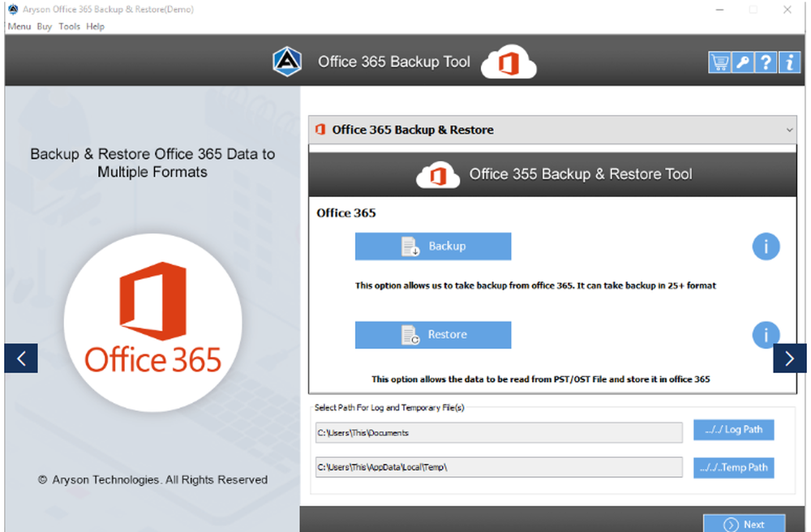Click the Restore button
The image size is (811, 532).
(x=433, y=334)
